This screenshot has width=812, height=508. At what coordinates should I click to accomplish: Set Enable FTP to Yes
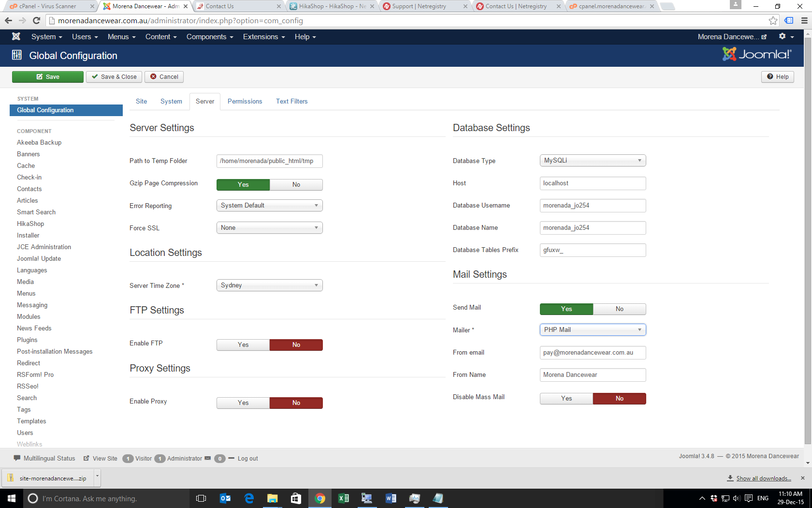tap(243, 345)
